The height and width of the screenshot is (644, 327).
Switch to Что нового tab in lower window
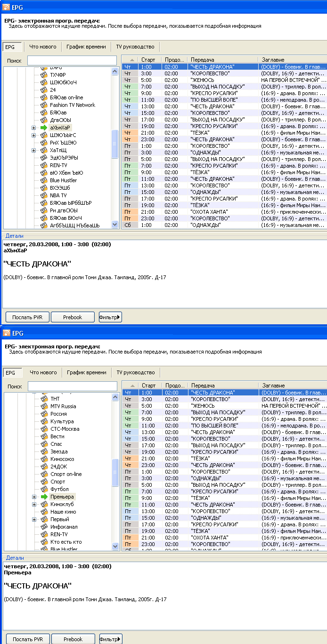43,372
